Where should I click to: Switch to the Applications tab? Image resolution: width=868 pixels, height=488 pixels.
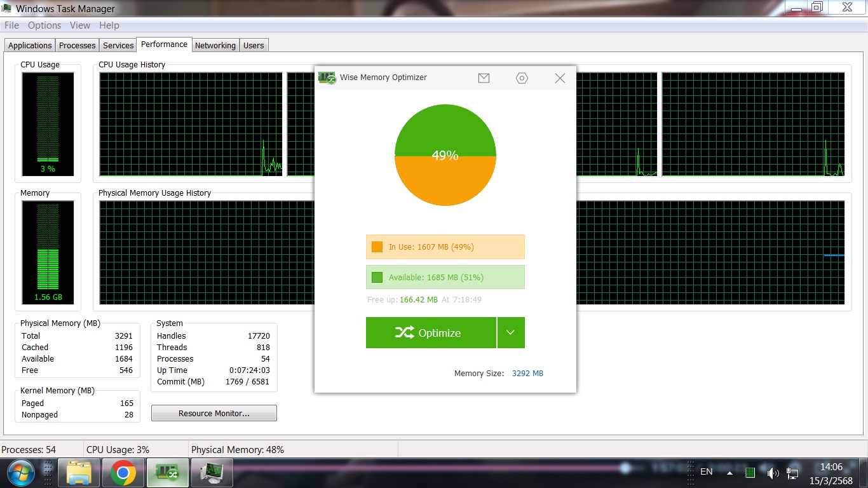tap(30, 45)
